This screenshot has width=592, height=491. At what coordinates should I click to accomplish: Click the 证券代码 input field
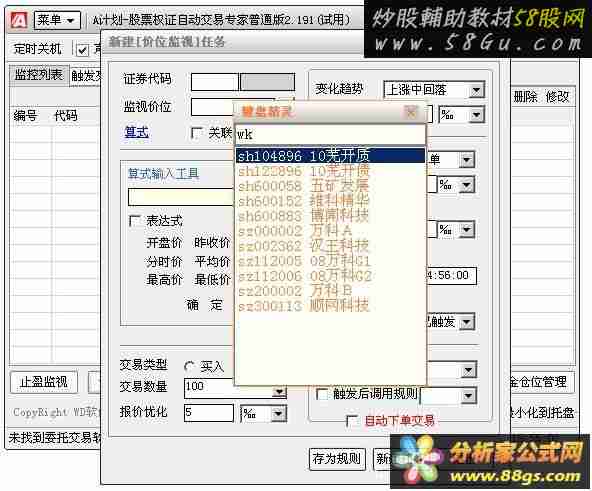(x=214, y=82)
